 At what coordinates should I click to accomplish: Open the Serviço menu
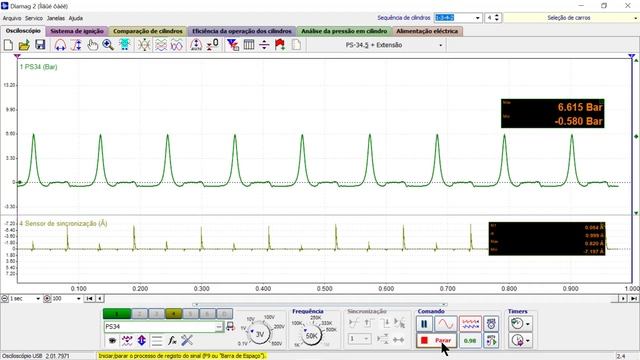click(x=33, y=18)
